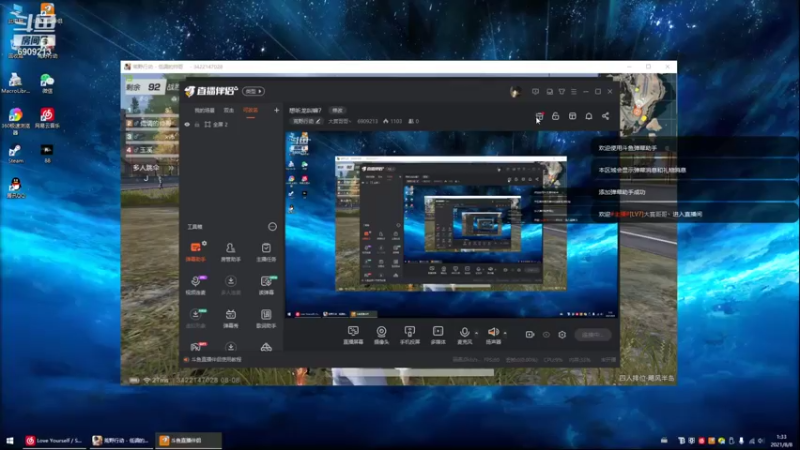
Task: Click the stream preview canvas
Action: coord(452,225)
